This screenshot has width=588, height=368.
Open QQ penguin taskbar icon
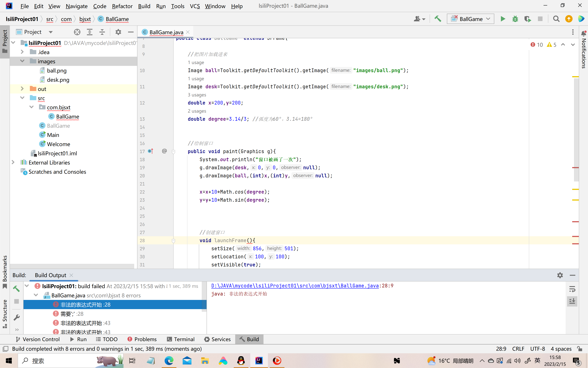pyautogui.click(x=241, y=361)
